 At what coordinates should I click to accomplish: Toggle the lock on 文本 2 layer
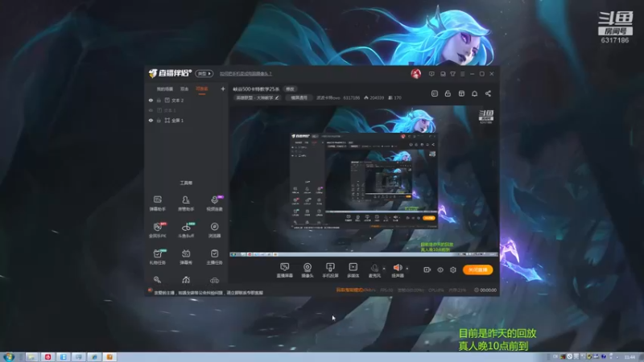(x=159, y=100)
